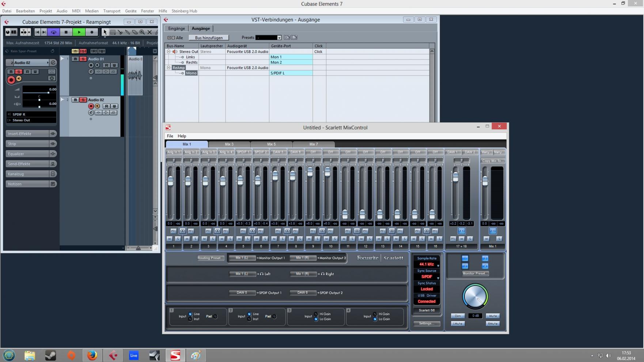Image resolution: width=644 pixels, height=362 pixels.
Task: Enable the Pad on input 1
Action: (216, 316)
